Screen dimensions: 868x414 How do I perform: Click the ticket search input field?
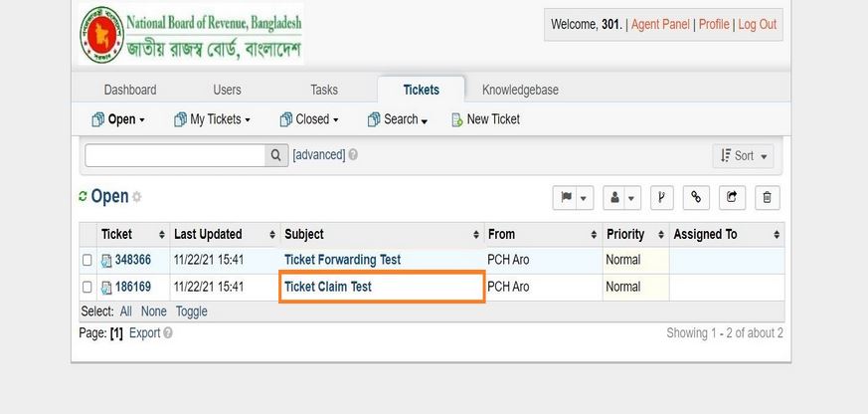[175, 155]
